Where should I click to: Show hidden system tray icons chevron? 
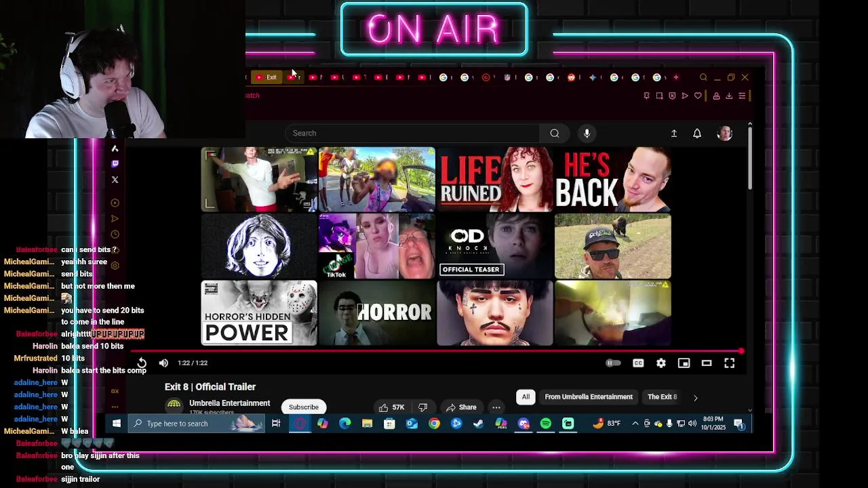pyautogui.click(x=635, y=424)
